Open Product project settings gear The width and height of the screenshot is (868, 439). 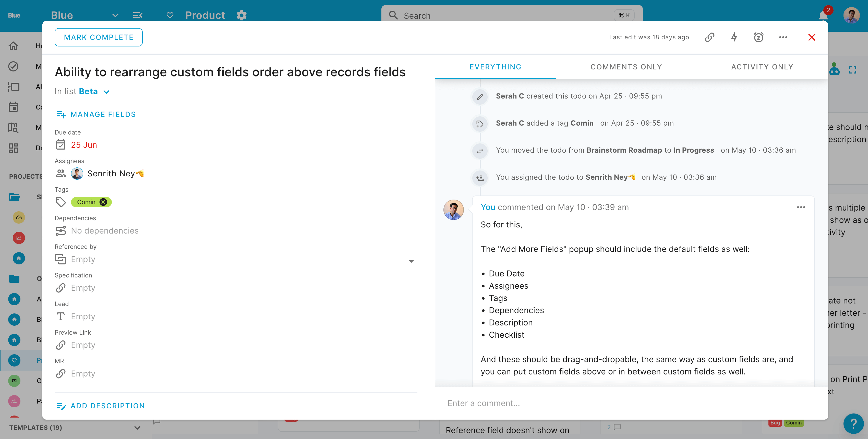point(242,16)
